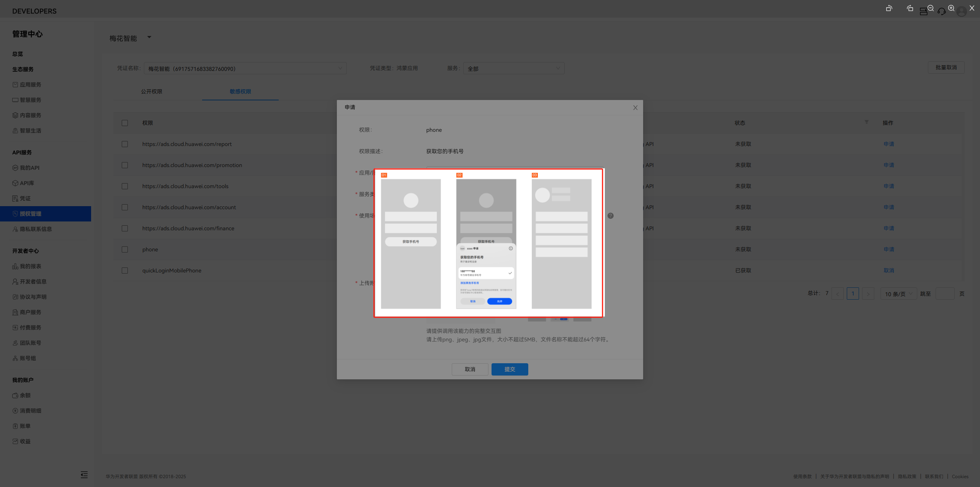This screenshot has width=980, height=487.
Task: Zoom in on the preview image
Action: (x=951, y=8)
